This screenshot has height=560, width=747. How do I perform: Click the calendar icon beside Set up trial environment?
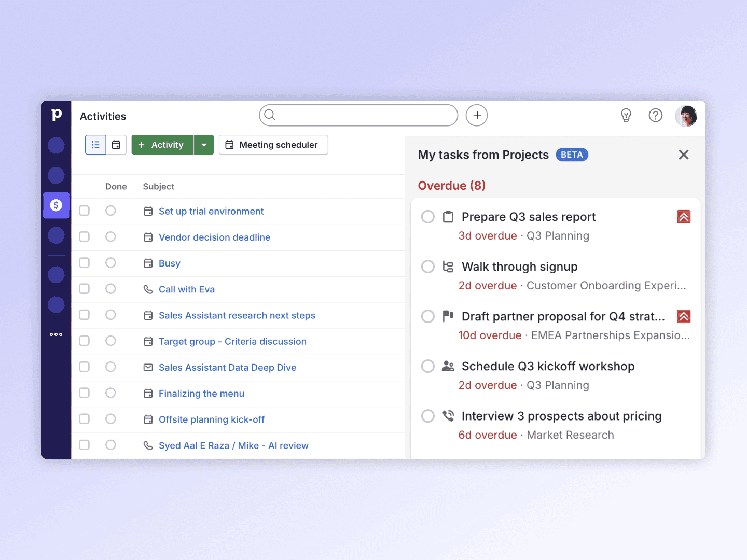148,211
